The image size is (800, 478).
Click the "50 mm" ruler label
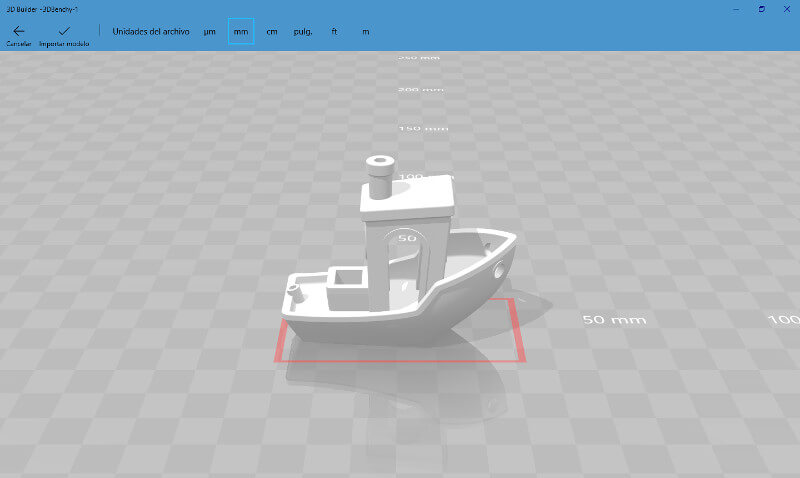pos(614,320)
